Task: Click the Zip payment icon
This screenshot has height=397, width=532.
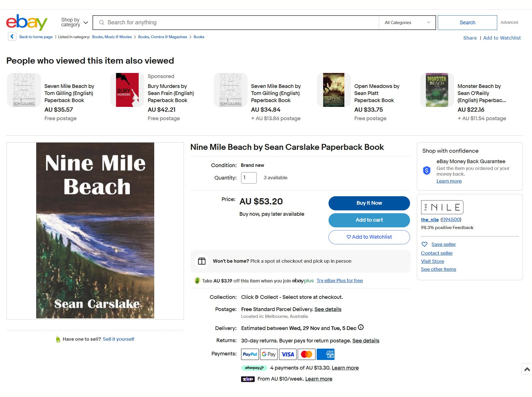Action: (248, 379)
